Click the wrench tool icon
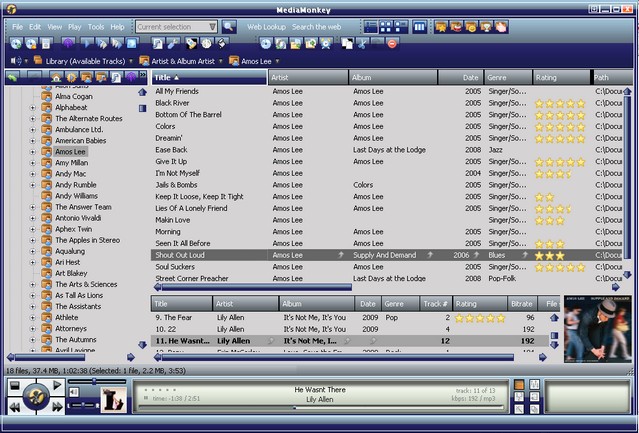Screen dimensions: 639x433 coord(173,43)
